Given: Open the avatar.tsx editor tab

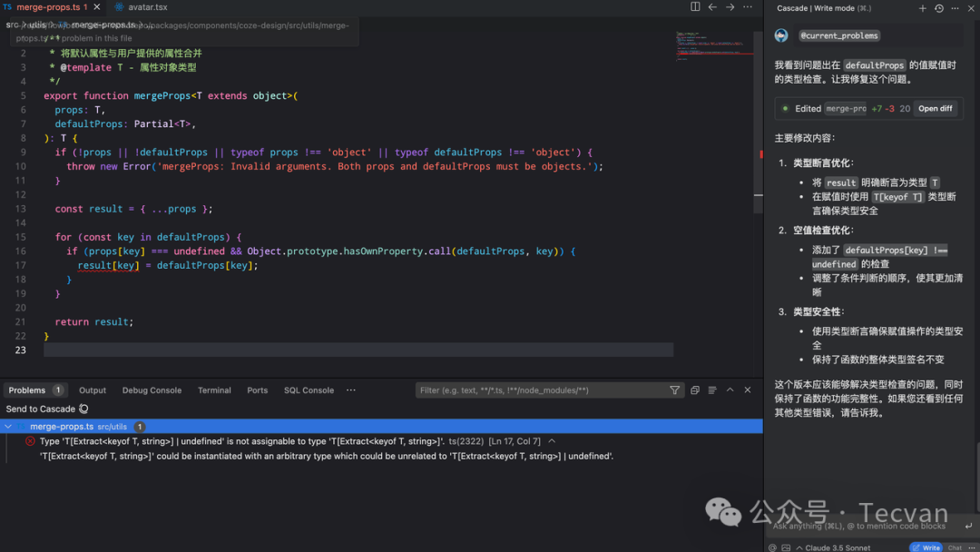Looking at the screenshot, I should pos(146,7).
